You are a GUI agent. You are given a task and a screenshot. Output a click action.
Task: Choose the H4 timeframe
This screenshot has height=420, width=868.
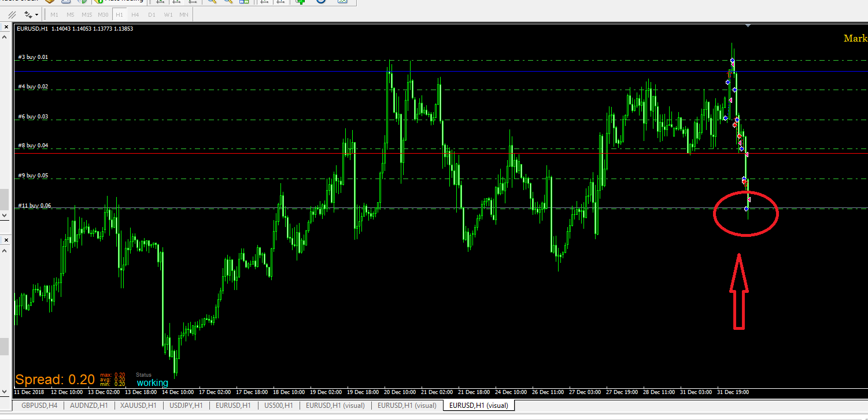[135, 14]
